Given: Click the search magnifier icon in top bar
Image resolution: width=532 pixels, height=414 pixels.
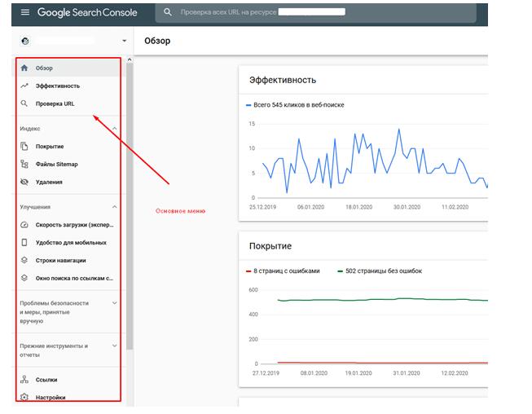Looking at the screenshot, I should (x=168, y=12).
